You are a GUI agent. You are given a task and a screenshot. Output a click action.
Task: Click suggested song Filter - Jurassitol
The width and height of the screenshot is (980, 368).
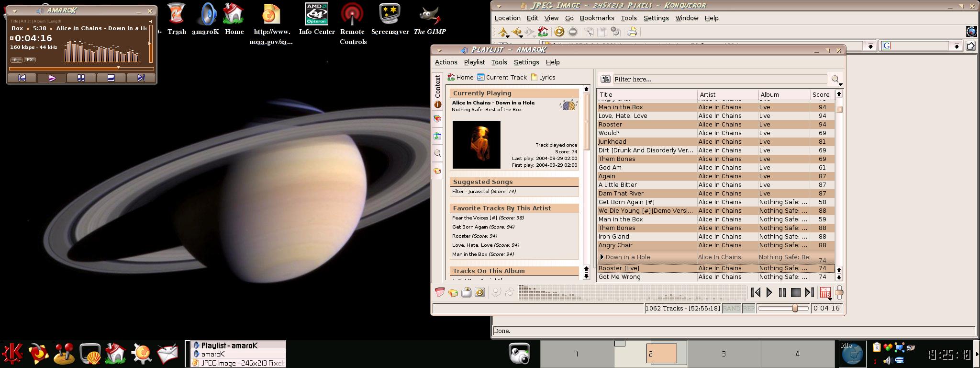point(484,192)
